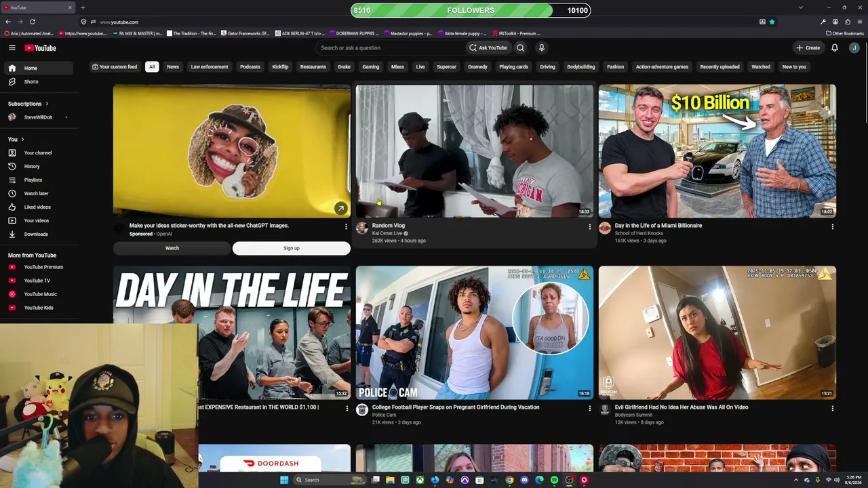The width and height of the screenshot is (868, 488).
Task: Open YouTube TV from the sidebar
Action: (x=37, y=281)
